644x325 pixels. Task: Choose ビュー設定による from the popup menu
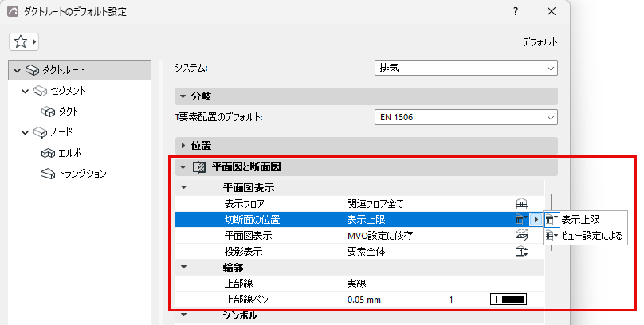click(x=585, y=236)
